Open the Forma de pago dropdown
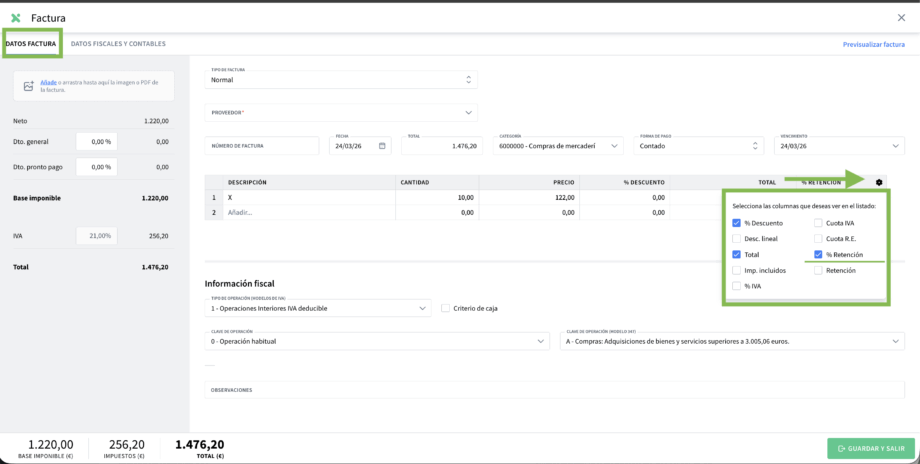 (x=700, y=146)
